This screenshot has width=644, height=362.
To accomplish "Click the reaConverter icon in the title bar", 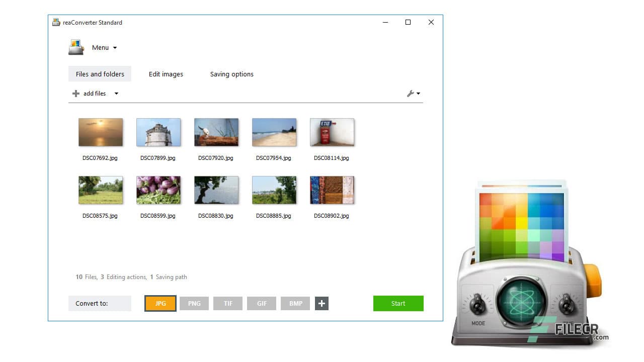I will [56, 22].
